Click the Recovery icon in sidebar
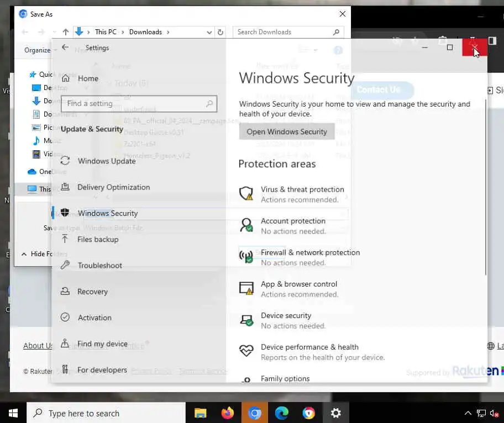Screen dimensions: 504x423 (x=65, y=291)
